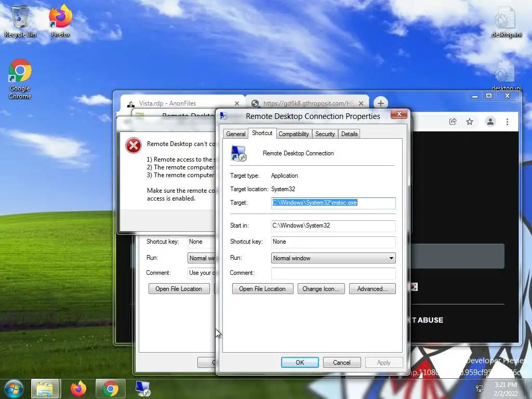
Task: Click the ABUSE text on the webpage
Action: tap(430, 320)
